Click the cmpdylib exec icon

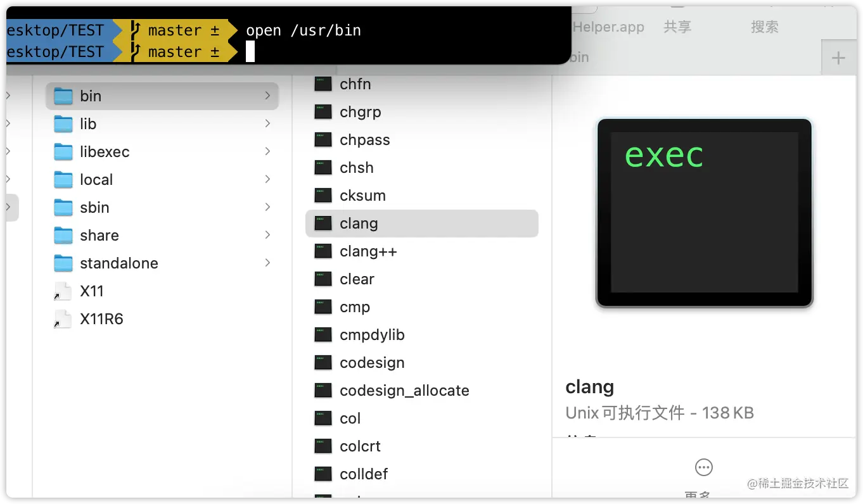[323, 335]
